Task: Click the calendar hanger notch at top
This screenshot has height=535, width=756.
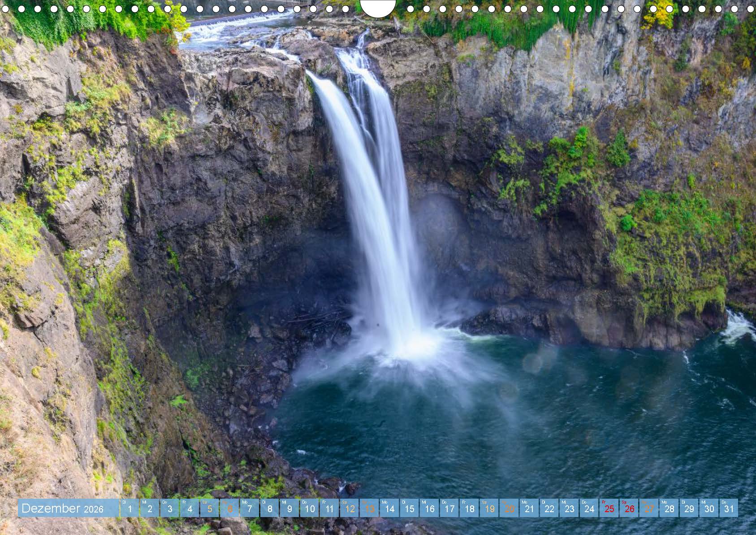Action: [x=378, y=7]
